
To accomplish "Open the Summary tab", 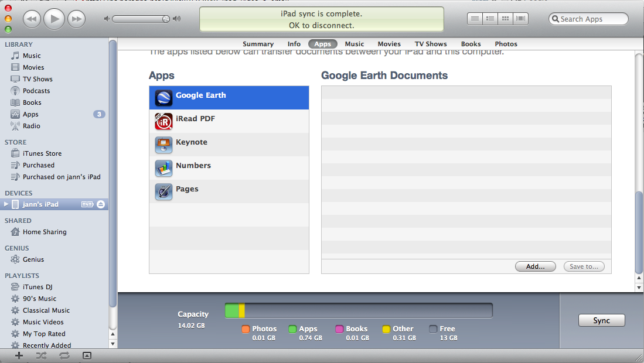I will [x=258, y=44].
